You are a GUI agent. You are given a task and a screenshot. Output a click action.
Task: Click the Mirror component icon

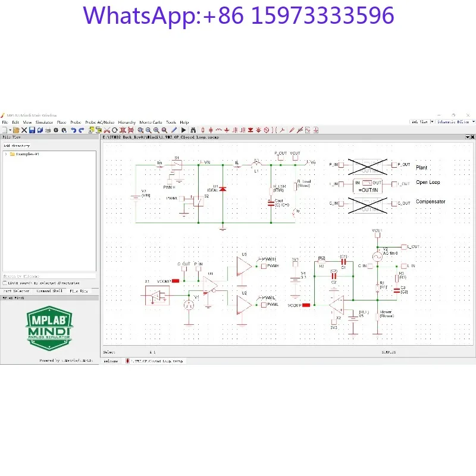[123, 130]
